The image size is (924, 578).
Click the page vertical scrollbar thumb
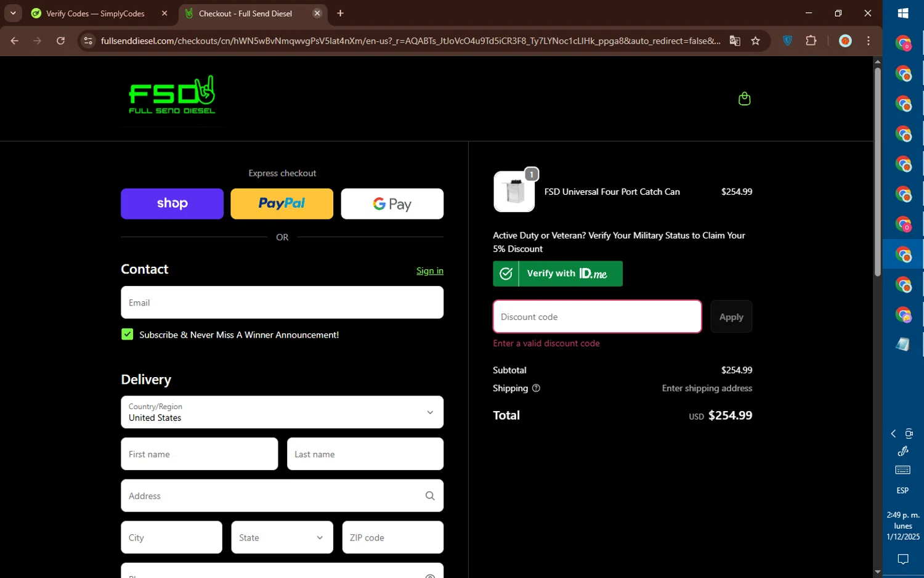(x=877, y=171)
